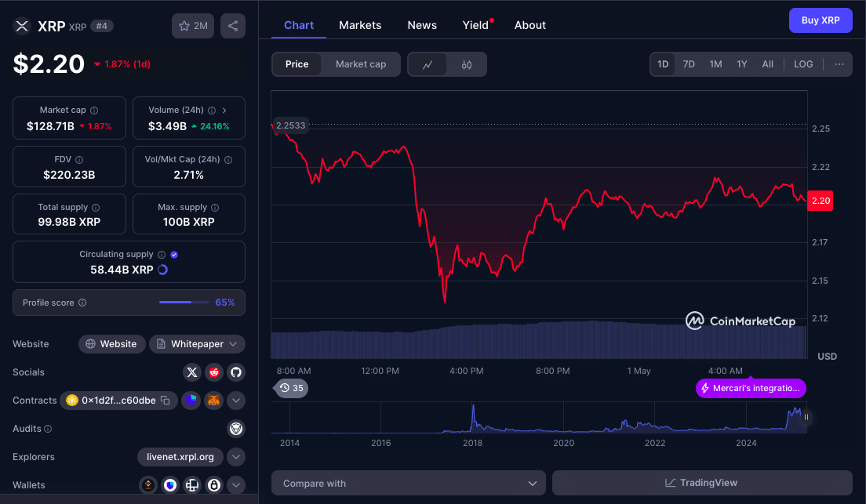Show Max. supply info icon
Image resolution: width=866 pixels, height=504 pixels.
coord(215,208)
